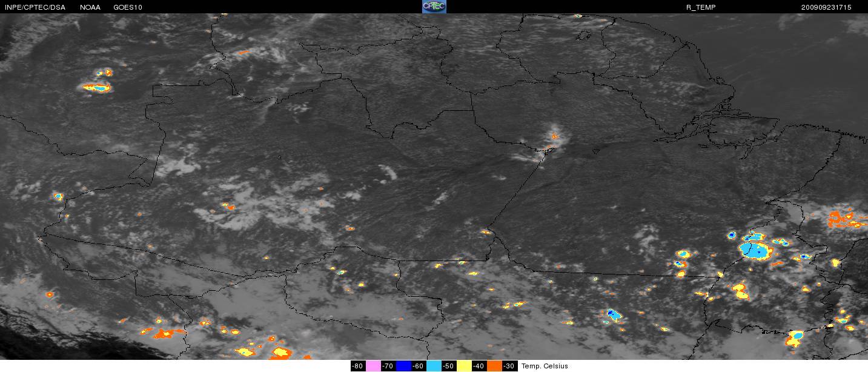Click the -70 legend value
This screenshot has width=868, height=372.
(x=388, y=366)
